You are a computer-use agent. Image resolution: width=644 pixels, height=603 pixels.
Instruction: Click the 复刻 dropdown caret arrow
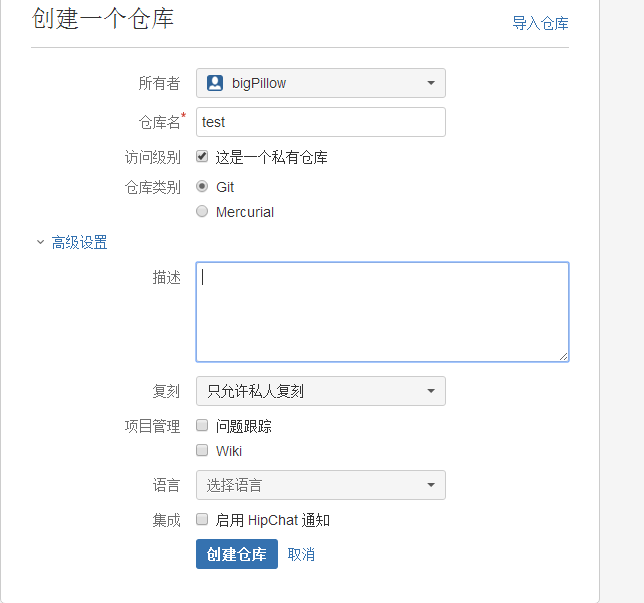(x=431, y=391)
